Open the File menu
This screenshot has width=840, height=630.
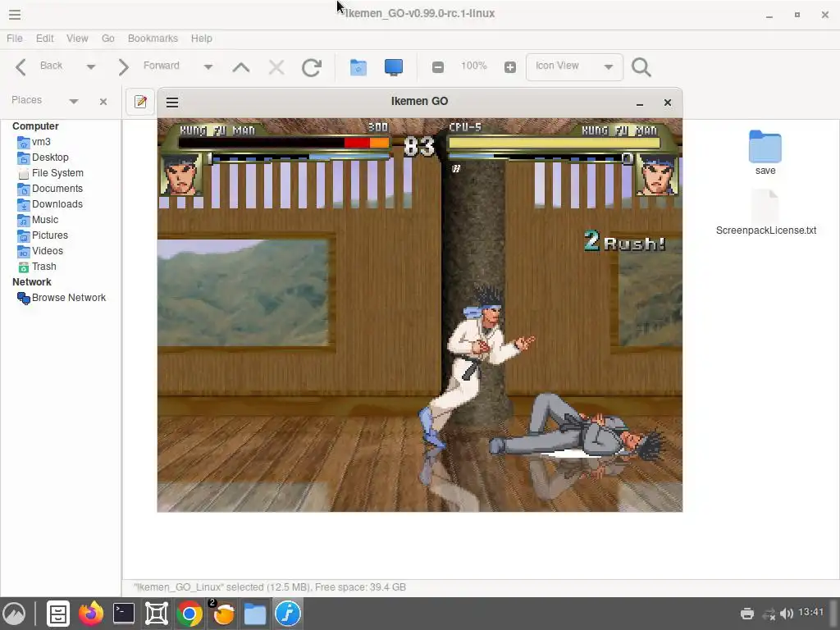(15, 39)
